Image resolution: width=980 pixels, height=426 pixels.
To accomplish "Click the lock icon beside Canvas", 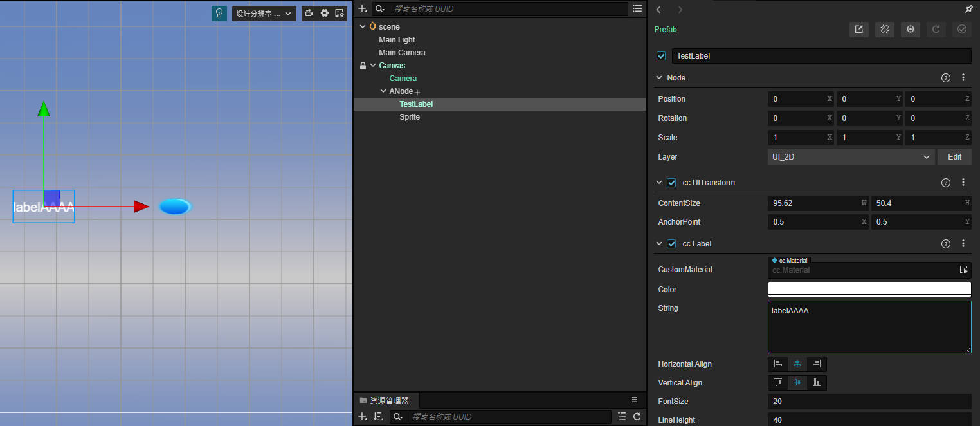I will pyautogui.click(x=363, y=66).
